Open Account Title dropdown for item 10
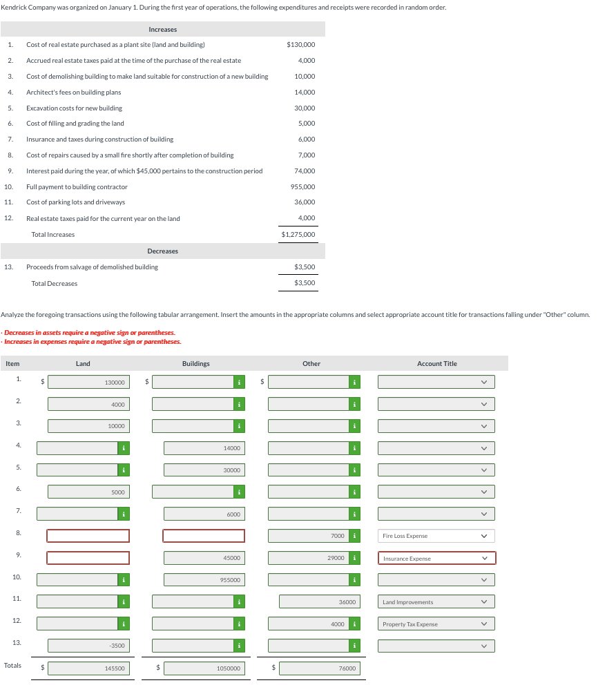Screen dimensions: 616x685 click(x=436, y=580)
